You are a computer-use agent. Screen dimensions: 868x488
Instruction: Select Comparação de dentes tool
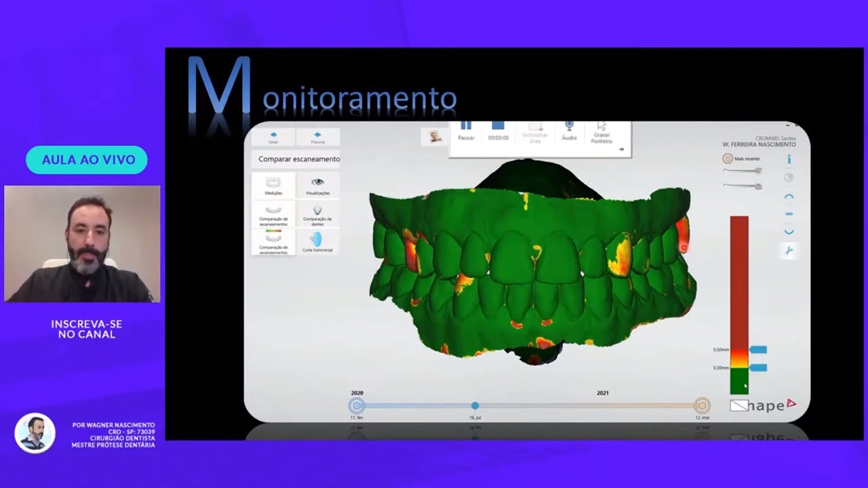tap(317, 214)
